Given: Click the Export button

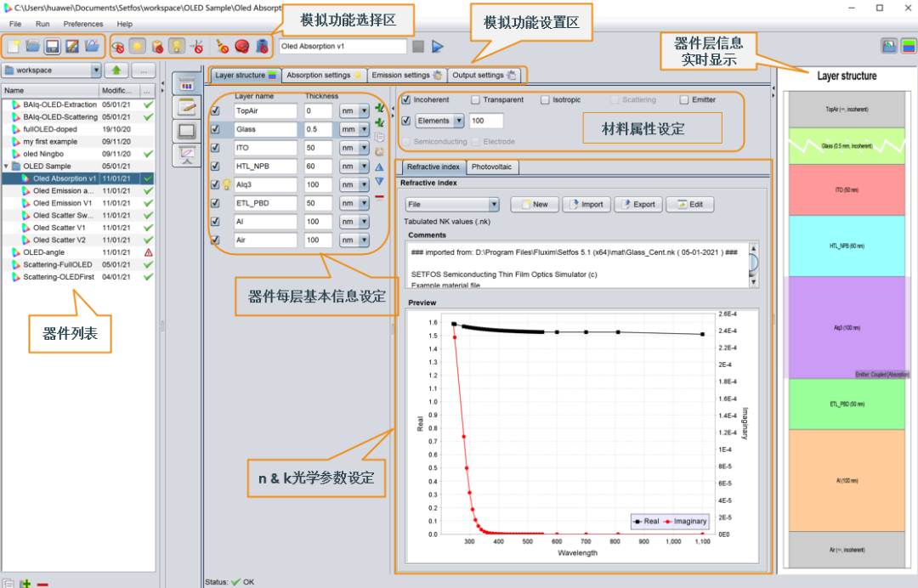Looking at the screenshot, I should [638, 204].
